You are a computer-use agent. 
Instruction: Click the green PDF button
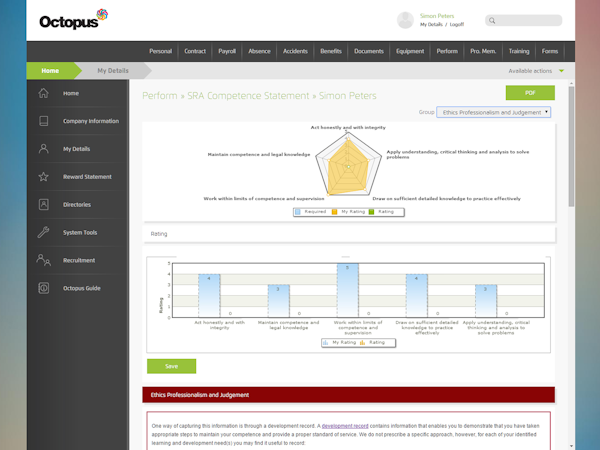pyautogui.click(x=529, y=93)
